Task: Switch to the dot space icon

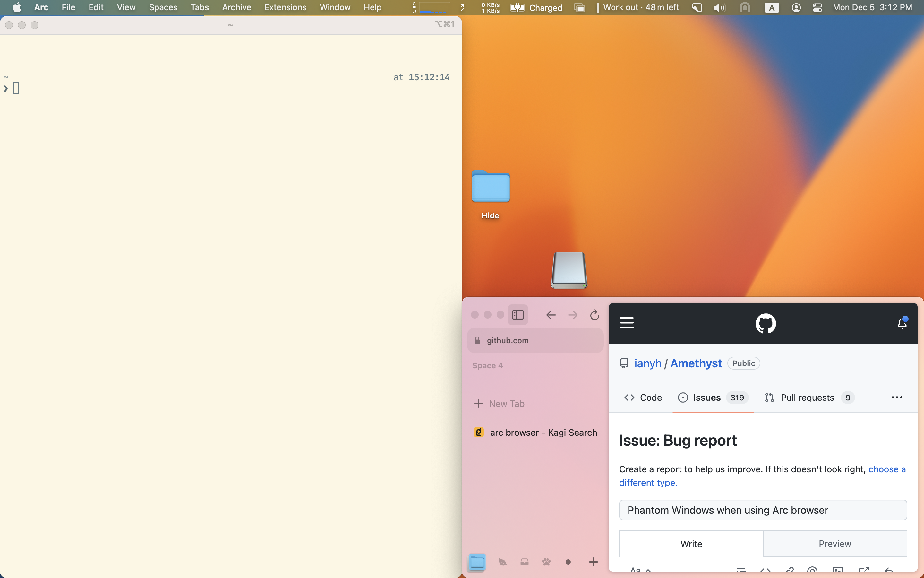Action: pos(568,562)
